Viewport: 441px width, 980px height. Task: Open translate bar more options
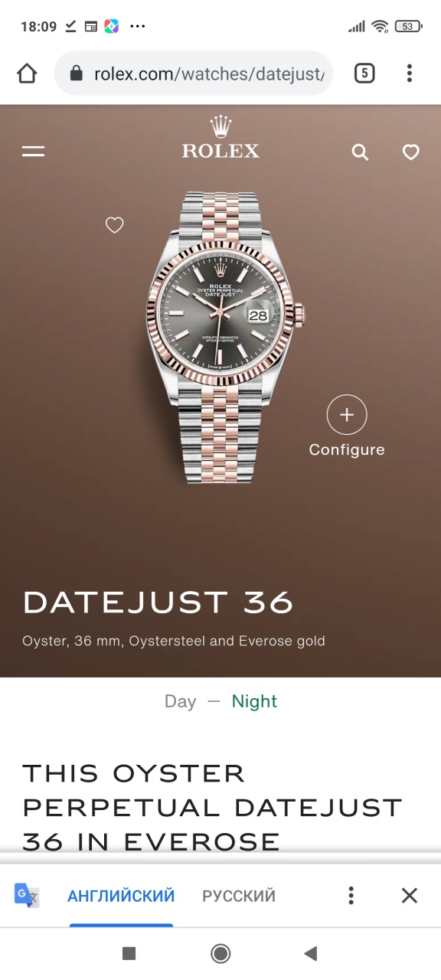pos(351,896)
